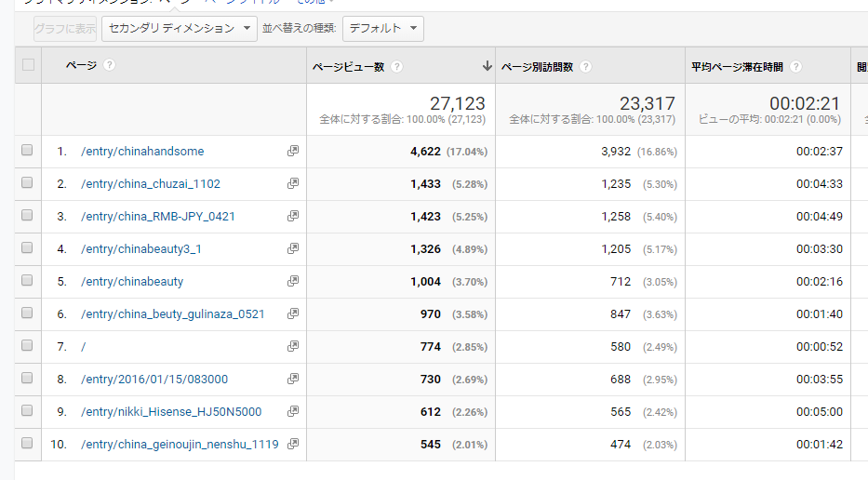Image resolution: width=868 pixels, height=480 pixels.
Task: Check the box for row 7 /
Action: 27,345
